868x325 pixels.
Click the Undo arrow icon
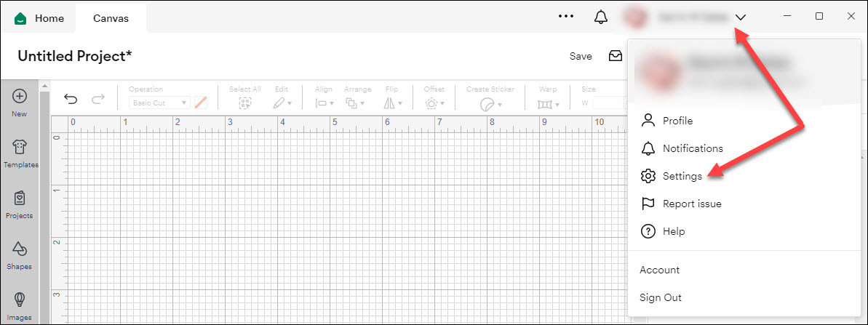(71, 100)
